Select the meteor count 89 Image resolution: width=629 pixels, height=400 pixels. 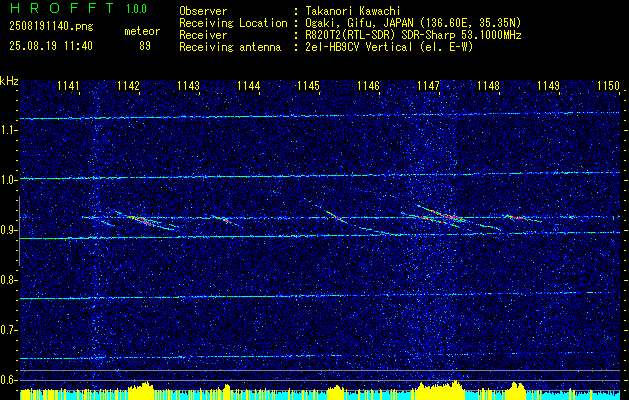coord(145,46)
